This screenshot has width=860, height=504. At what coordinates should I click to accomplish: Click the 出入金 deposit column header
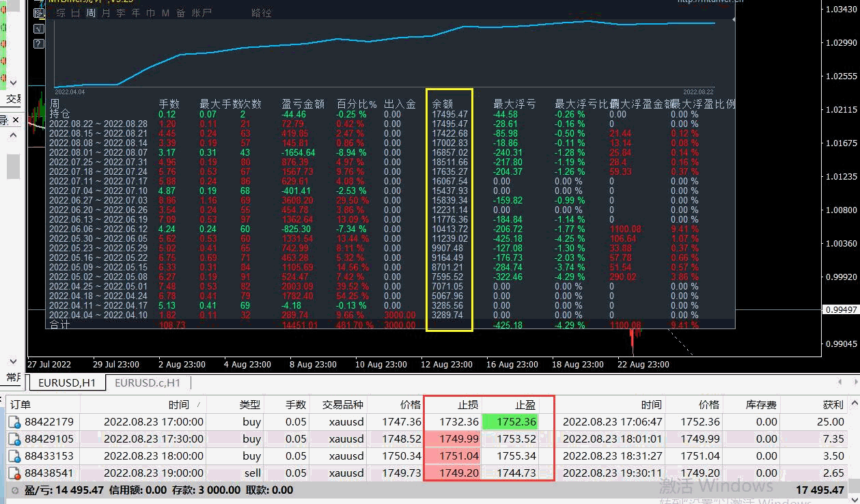coord(400,104)
